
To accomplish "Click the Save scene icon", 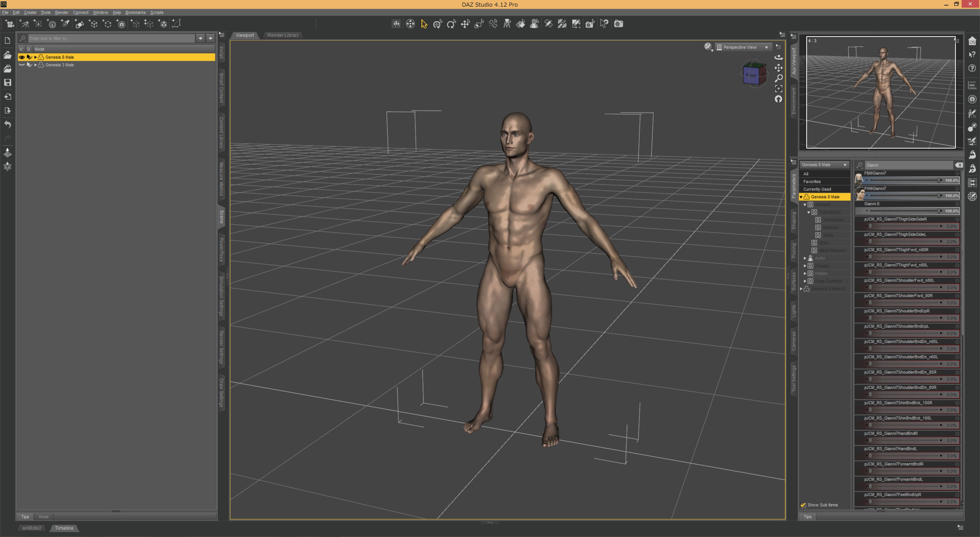I will [x=7, y=83].
